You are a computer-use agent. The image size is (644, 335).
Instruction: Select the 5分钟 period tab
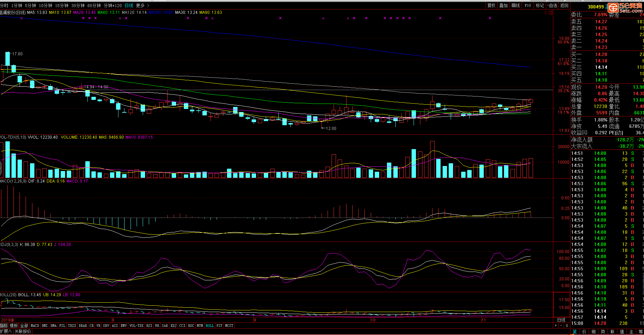[30, 5]
